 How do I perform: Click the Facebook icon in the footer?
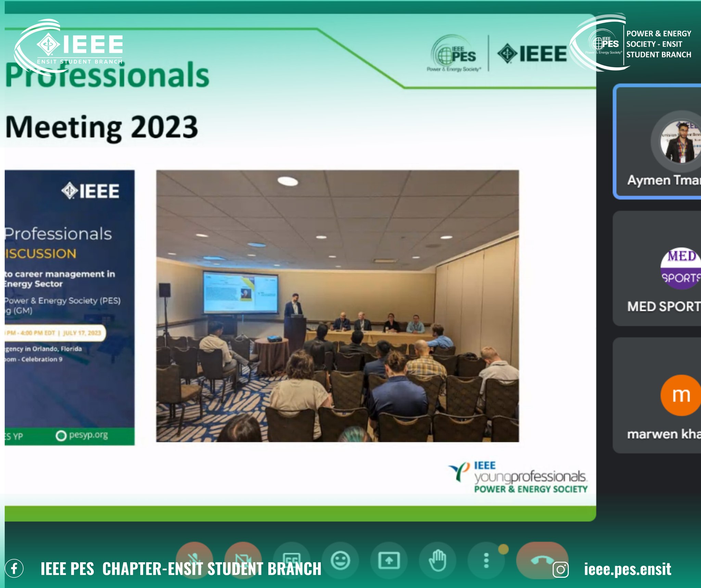(x=14, y=569)
